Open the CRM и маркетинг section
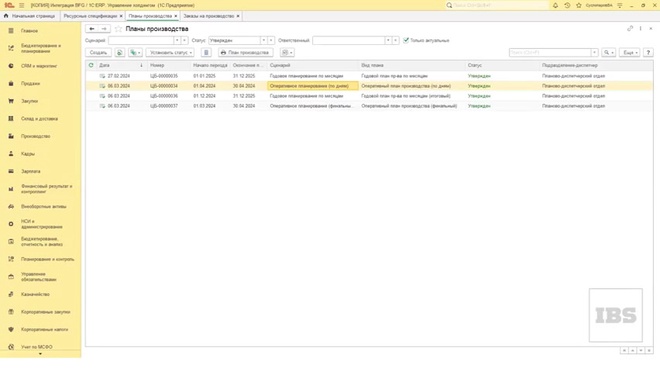Image resolution: width=660 pixels, height=372 pixels. (x=40, y=66)
